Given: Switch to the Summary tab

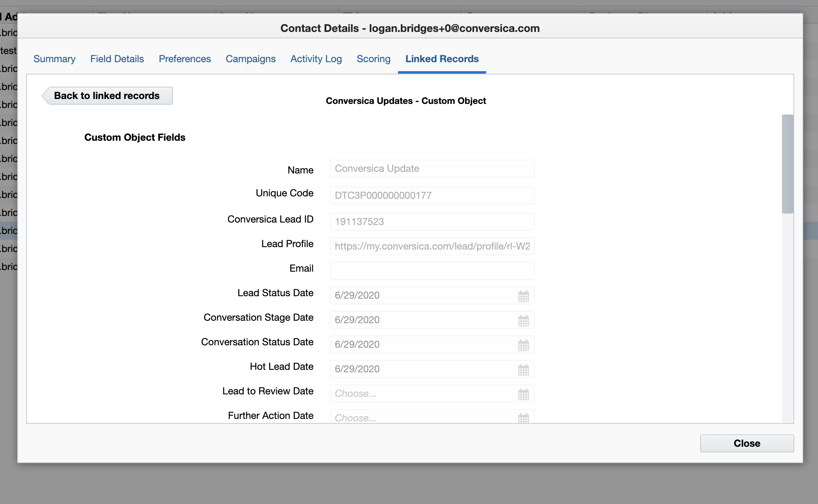Looking at the screenshot, I should click(54, 59).
